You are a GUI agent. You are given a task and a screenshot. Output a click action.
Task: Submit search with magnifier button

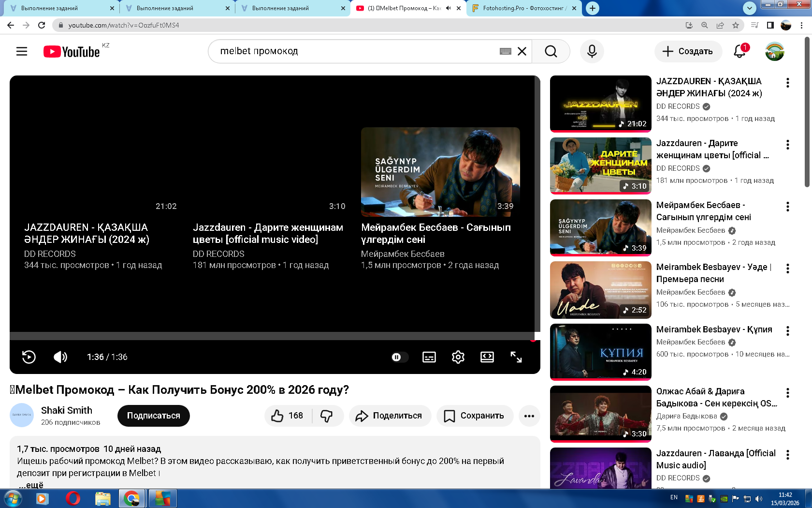[x=551, y=51]
